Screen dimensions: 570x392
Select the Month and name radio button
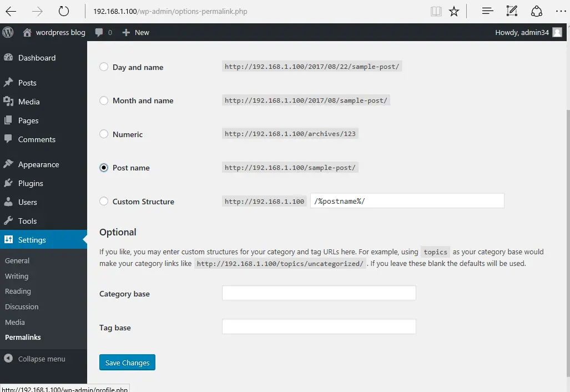point(104,100)
